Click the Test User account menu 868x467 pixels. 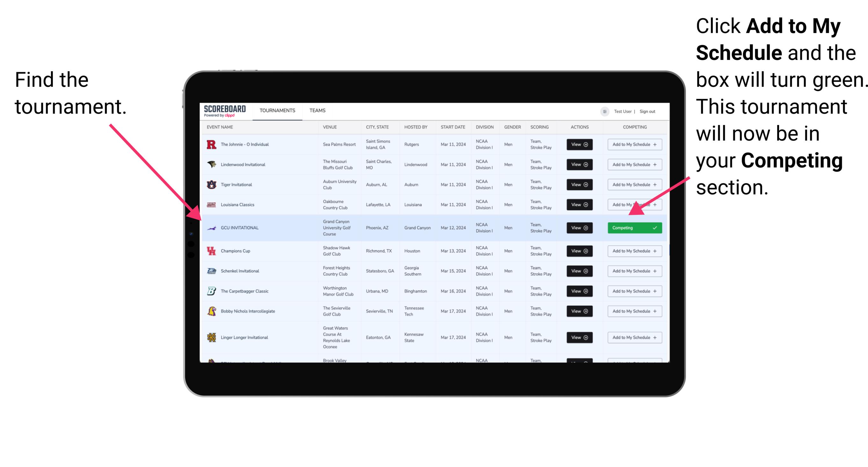[624, 110]
